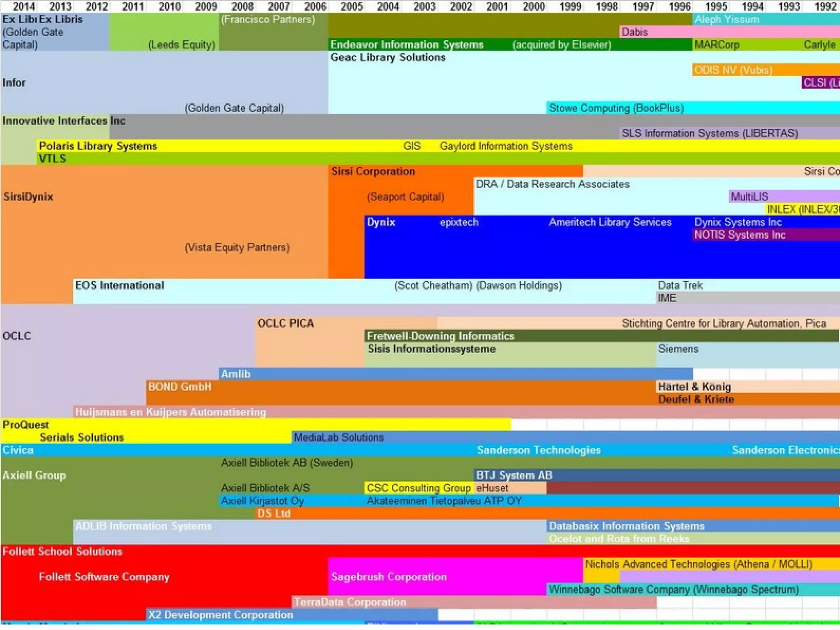The height and width of the screenshot is (630, 840).
Task: Click the Infor company label
Action: pos(14,83)
